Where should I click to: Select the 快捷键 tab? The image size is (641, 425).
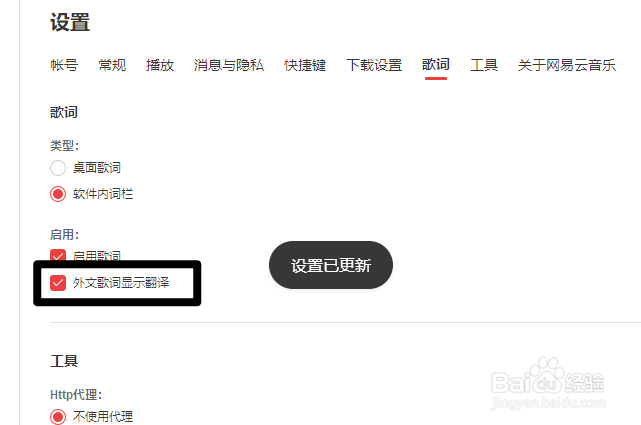(x=305, y=65)
